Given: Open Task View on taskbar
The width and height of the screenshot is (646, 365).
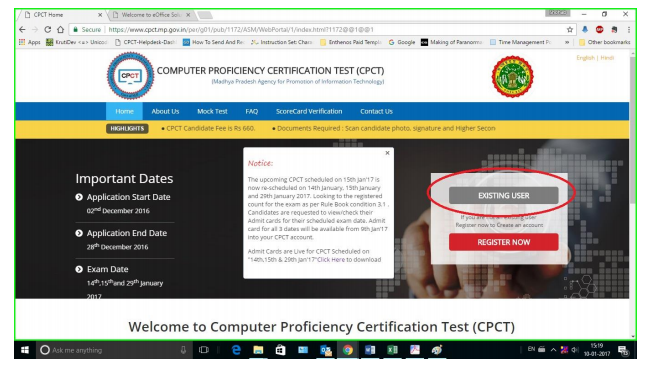Looking at the screenshot, I should click(x=204, y=350).
